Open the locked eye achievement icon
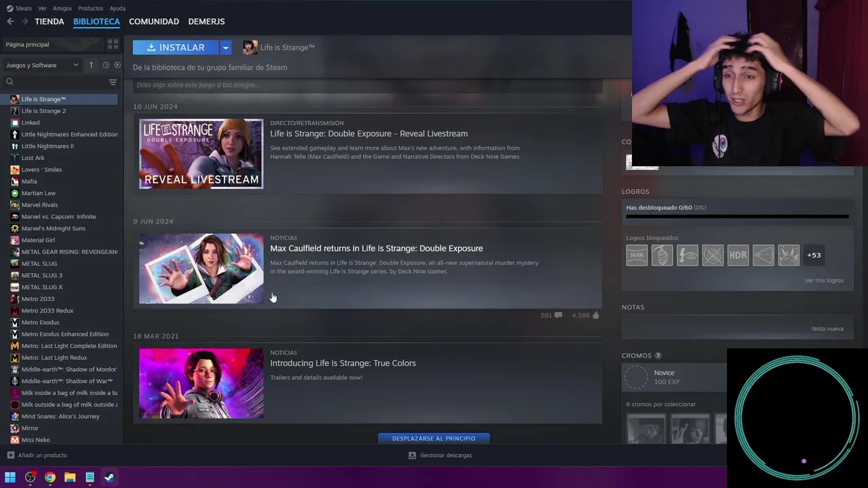The width and height of the screenshot is (868, 488). pyautogui.click(x=687, y=256)
